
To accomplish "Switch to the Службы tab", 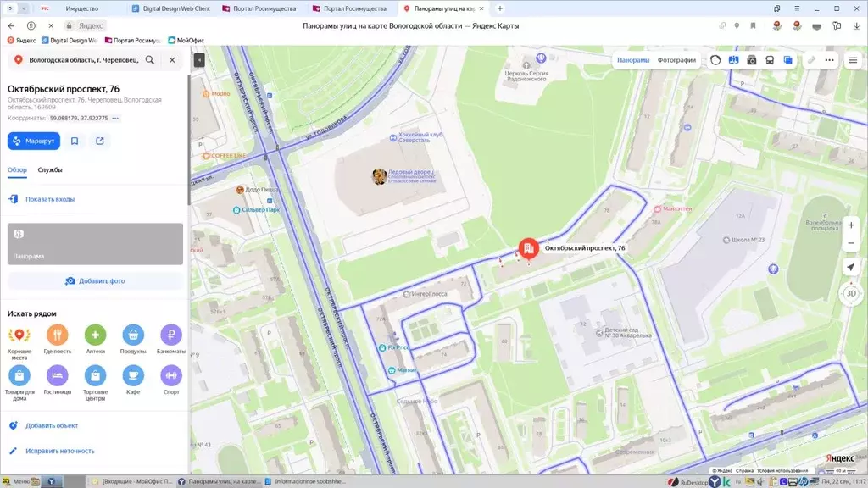I will click(x=50, y=170).
